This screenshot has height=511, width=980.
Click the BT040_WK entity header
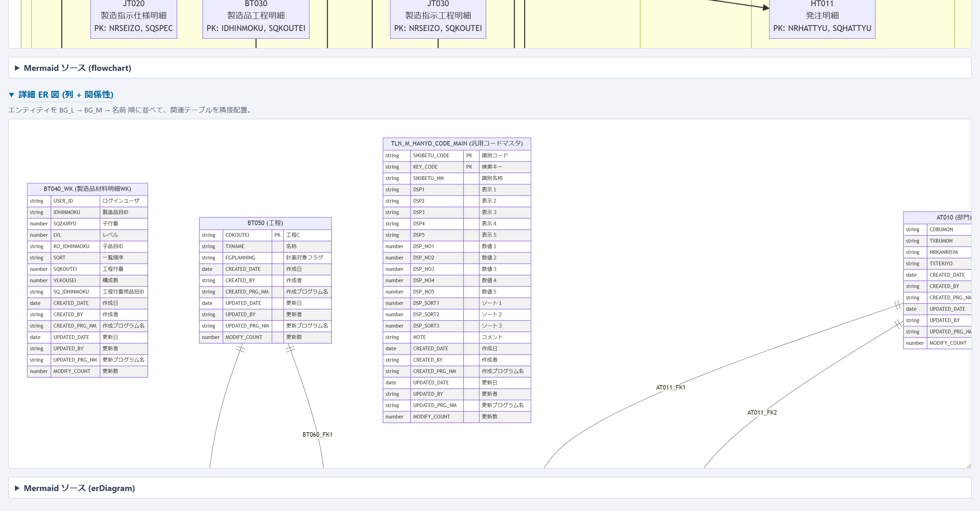87,189
